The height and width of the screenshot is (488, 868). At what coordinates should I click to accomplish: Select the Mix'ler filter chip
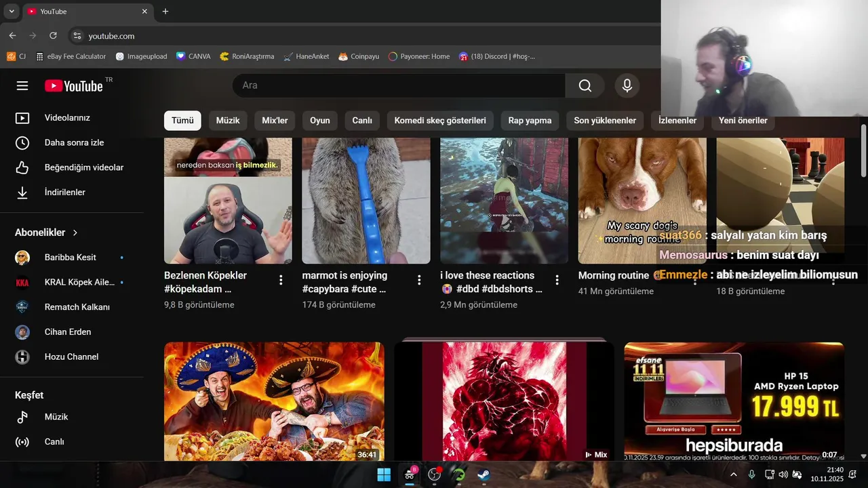click(x=275, y=121)
